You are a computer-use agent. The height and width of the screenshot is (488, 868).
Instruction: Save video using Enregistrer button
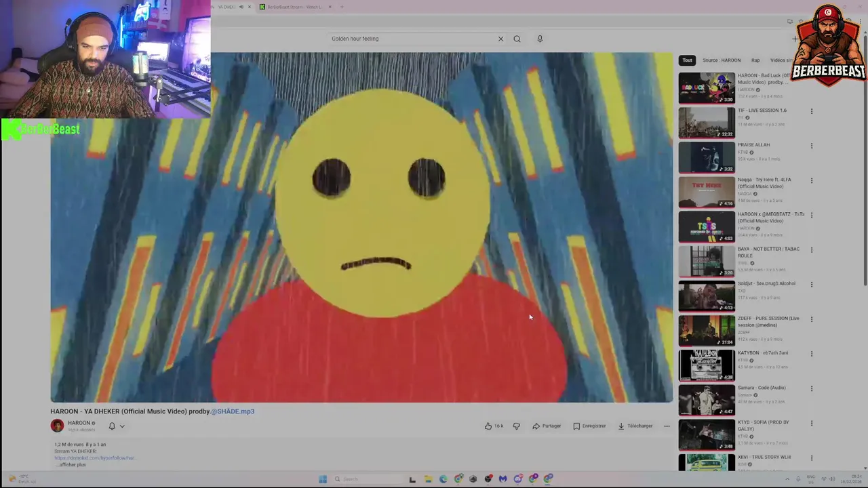[589, 426]
